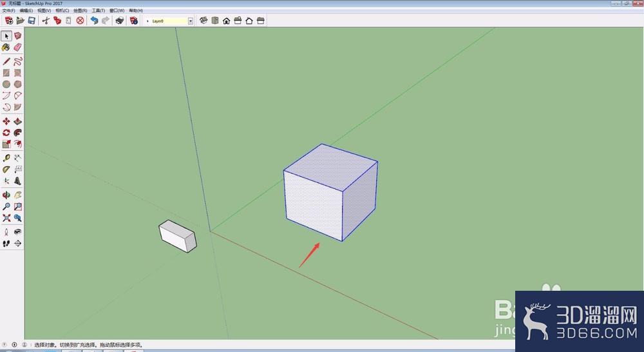Screen dimensions: 644x352
Task: Pick the Circle tool
Action: click(x=6, y=84)
